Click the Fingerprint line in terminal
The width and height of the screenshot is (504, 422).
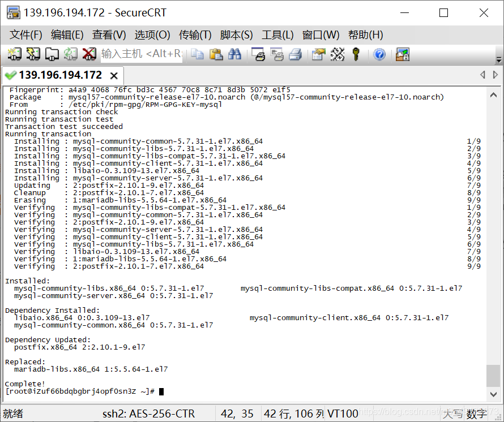pyautogui.click(x=150, y=89)
